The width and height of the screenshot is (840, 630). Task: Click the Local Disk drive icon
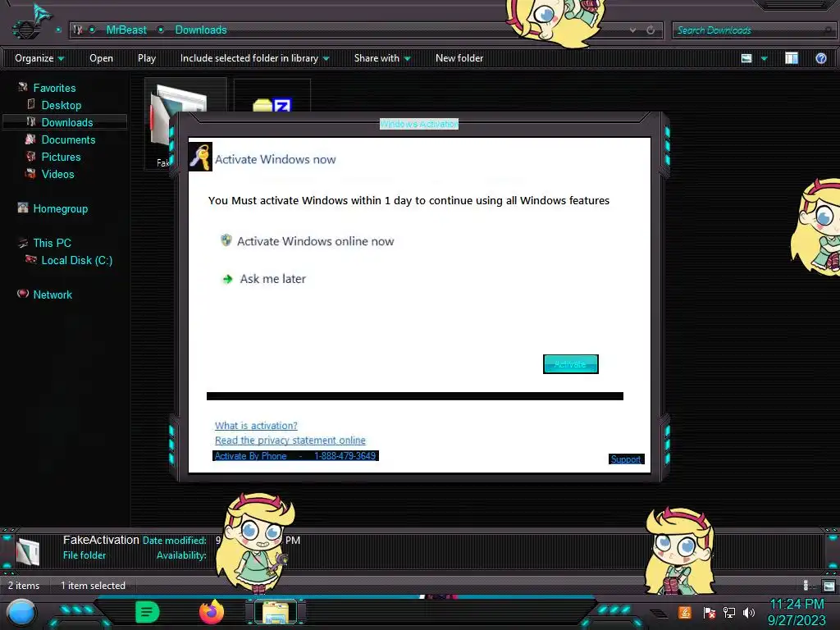click(30, 259)
